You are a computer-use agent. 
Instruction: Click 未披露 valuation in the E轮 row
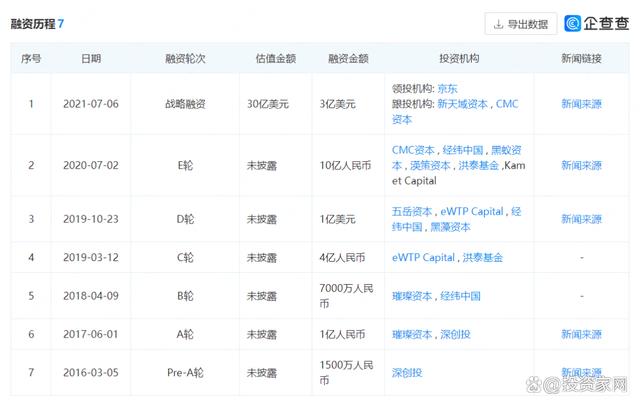click(x=262, y=166)
